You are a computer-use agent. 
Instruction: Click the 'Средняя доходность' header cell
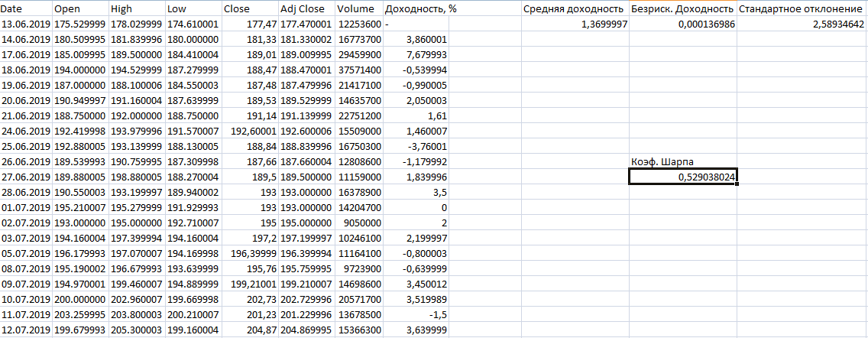575,8
